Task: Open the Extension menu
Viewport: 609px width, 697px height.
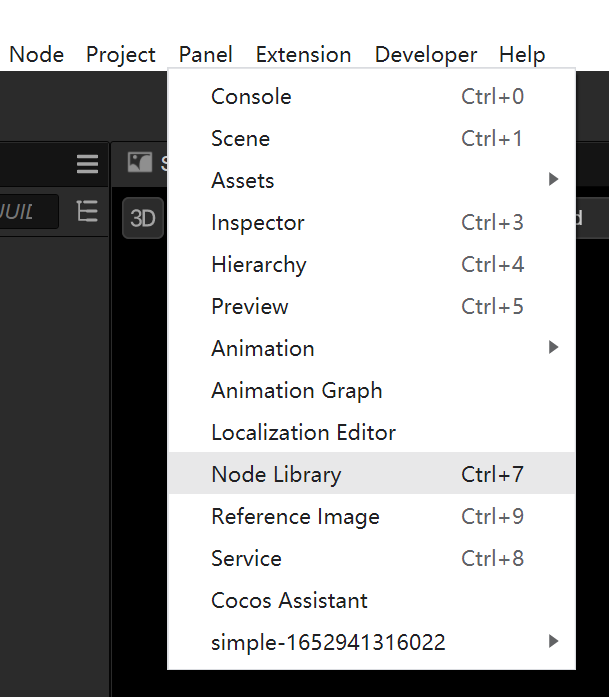Action: click(303, 54)
